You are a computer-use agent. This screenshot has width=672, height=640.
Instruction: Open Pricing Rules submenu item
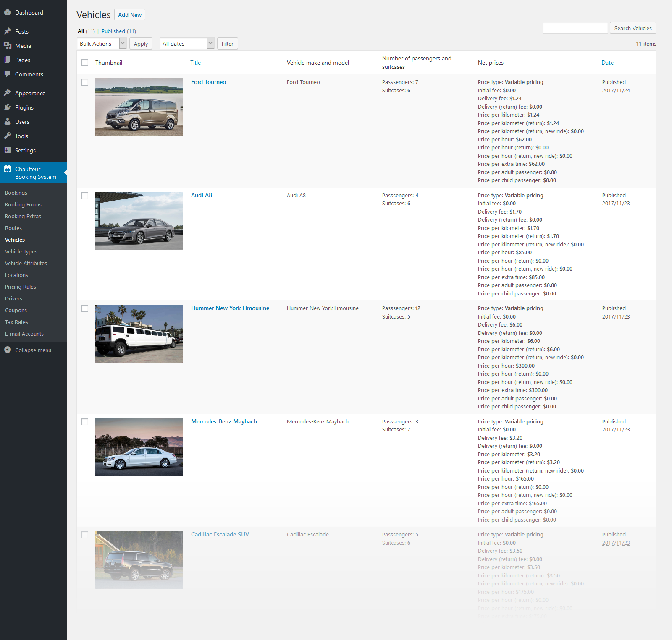[21, 287]
